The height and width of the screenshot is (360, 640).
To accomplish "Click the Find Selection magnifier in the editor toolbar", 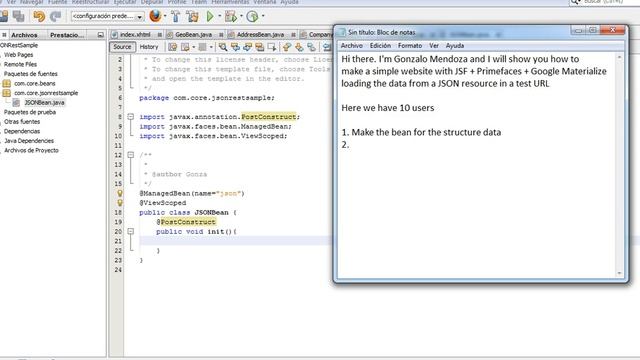I will click(223, 47).
